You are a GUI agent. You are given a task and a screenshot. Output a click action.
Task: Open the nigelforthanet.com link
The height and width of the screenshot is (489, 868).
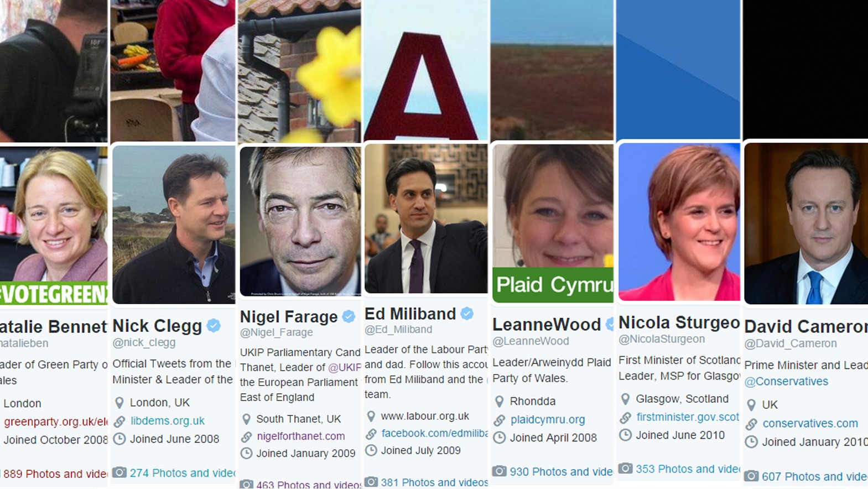(300, 436)
